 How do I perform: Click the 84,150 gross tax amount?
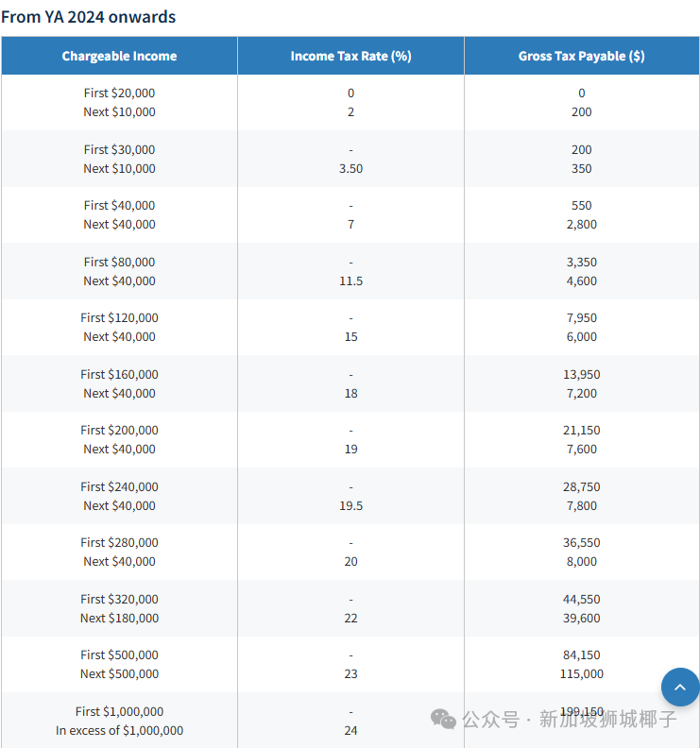point(581,655)
